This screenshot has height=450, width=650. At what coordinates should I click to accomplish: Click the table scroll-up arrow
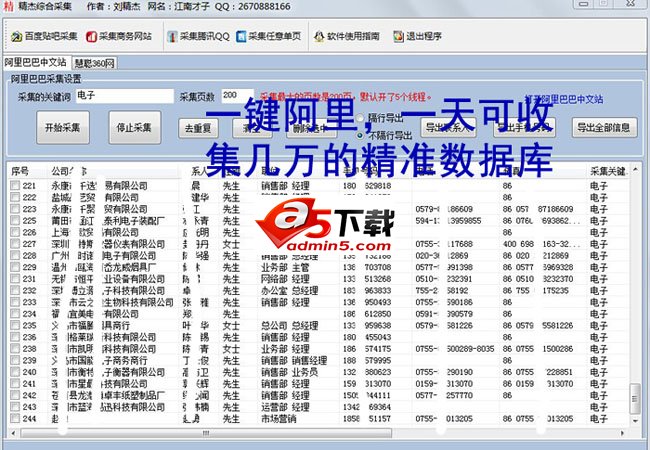(634, 169)
